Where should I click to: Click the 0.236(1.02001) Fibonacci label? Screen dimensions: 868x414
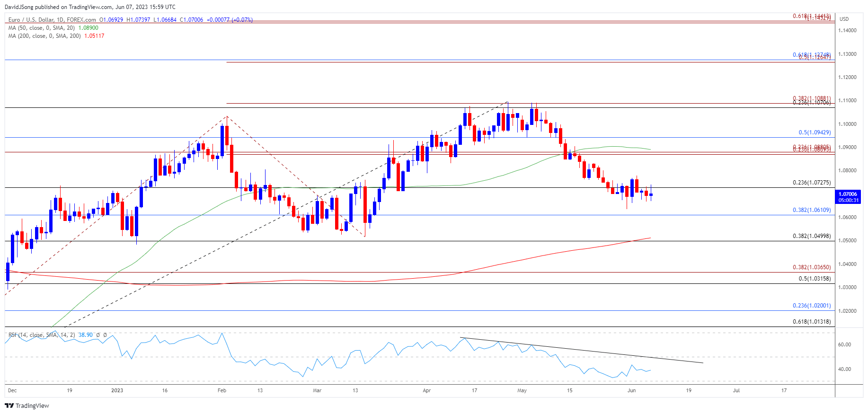[x=812, y=306]
